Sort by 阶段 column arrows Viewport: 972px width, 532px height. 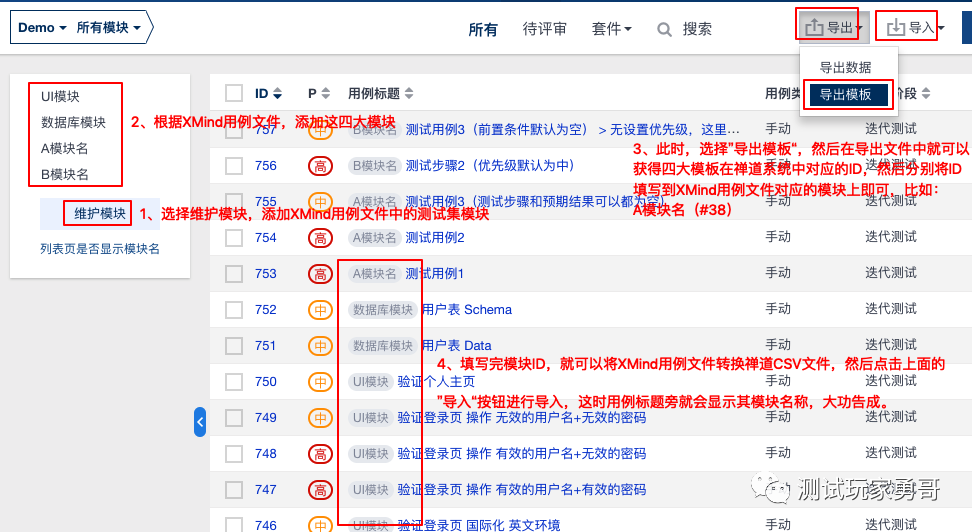(926, 94)
